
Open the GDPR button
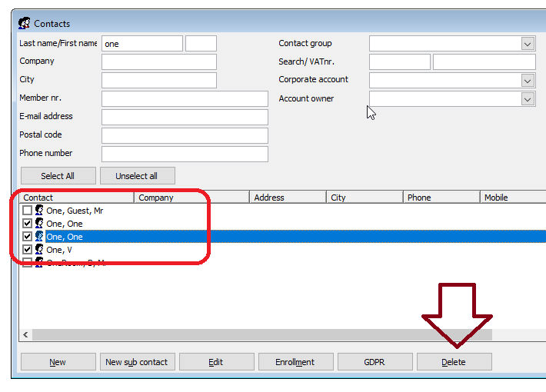(x=374, y=362)
